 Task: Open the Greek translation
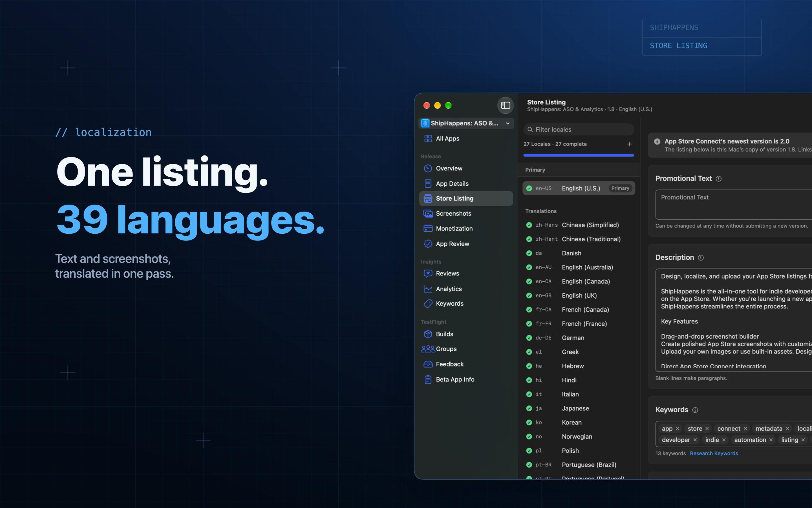pyautogui.click(x=579, y=352)
